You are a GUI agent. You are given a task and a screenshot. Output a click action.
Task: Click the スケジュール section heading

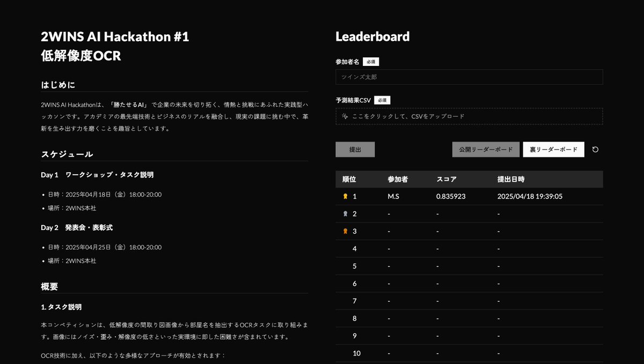click(67, 154)
